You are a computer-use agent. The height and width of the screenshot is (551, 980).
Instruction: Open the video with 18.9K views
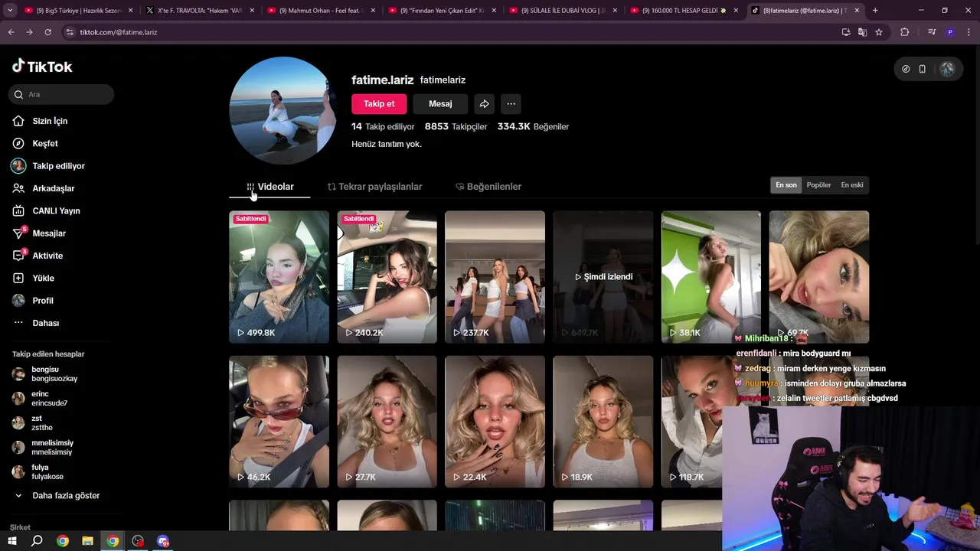coord(603,422)
